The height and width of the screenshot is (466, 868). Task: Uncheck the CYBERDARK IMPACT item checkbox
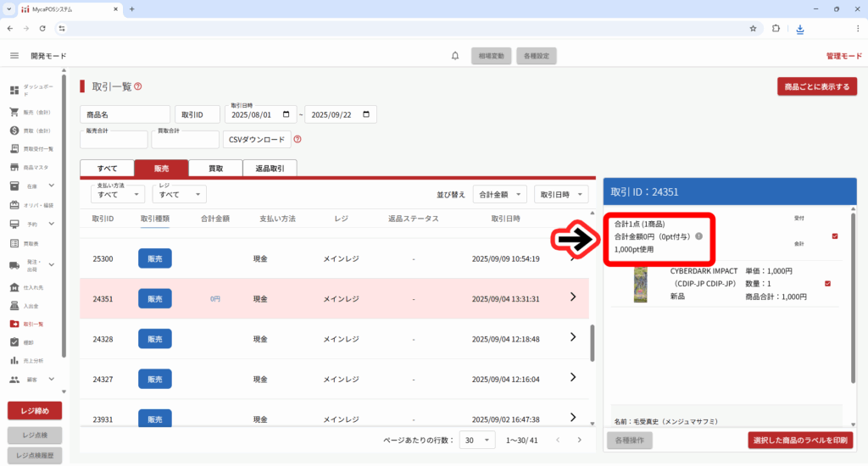[827, 283]
